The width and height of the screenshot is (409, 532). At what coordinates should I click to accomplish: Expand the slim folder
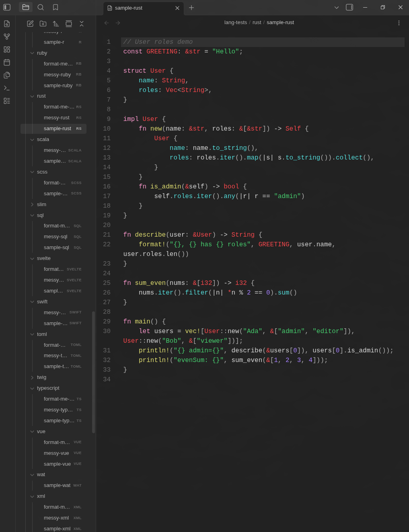click(53, 205)
